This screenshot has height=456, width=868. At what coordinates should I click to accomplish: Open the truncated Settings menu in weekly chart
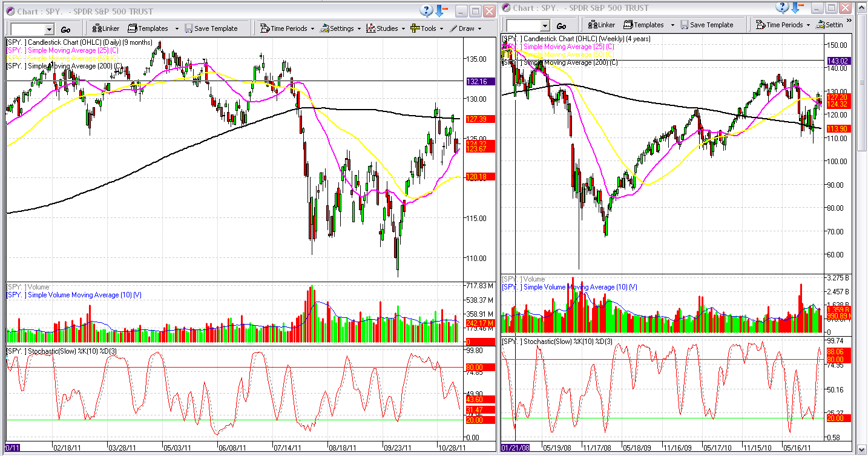pyautogui.click(x=829, y=25)
